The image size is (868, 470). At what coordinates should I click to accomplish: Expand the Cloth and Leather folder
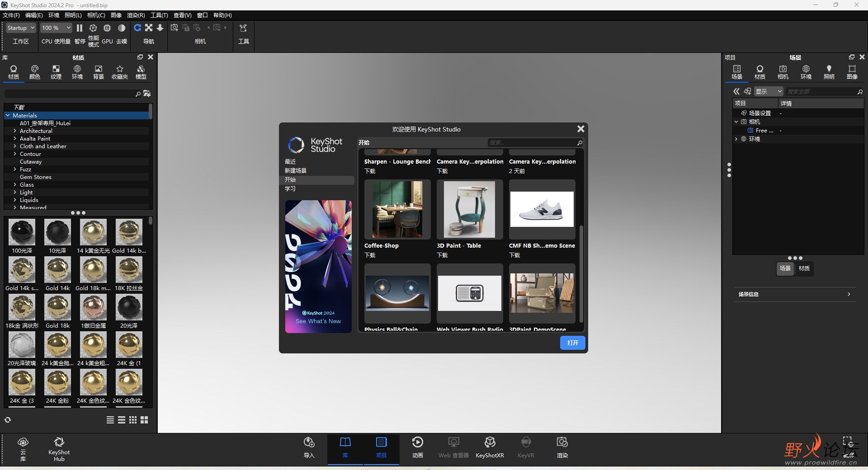click(x=15, y=146)
